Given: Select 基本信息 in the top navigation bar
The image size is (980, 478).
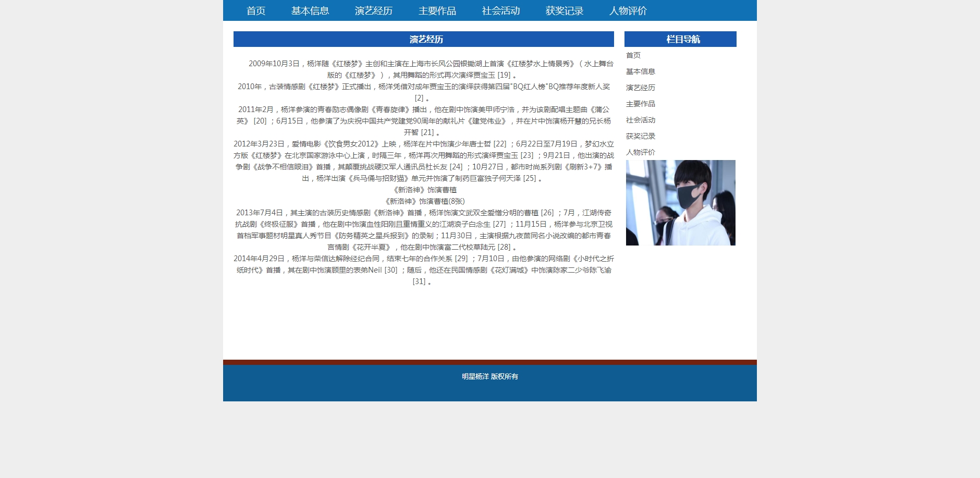Looking at the screenshot, I should point(310,11).
